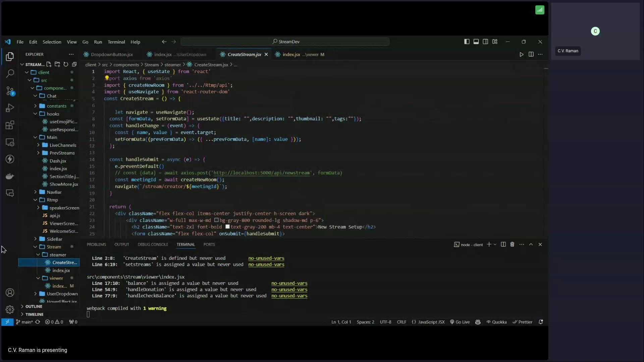Image resolution: width=644 pixels, height=362 pixels.
Task: Select the index.jsx viewer tab
Action: pos(301,54)
